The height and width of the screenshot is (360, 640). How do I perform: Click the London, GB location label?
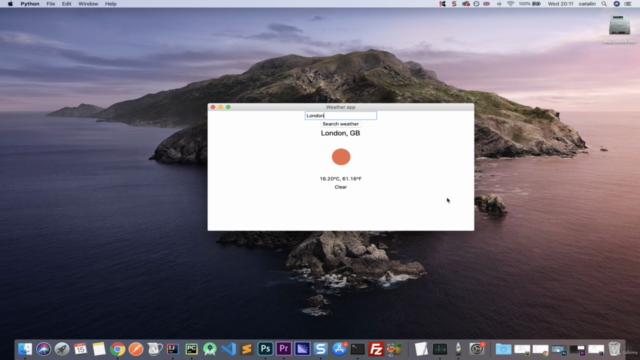340,133
